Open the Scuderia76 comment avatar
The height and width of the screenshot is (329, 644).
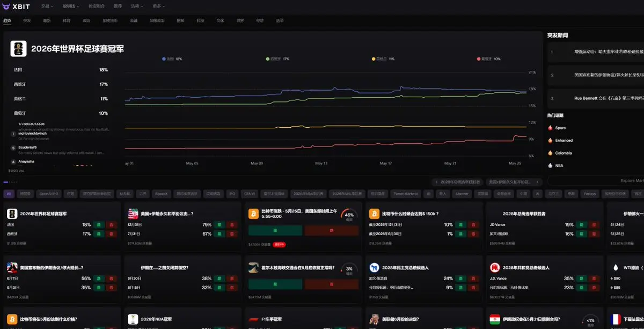coord(13,148)
